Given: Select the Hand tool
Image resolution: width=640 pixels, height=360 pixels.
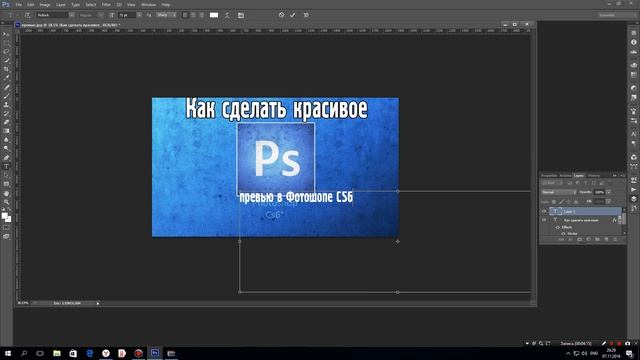Looking at the screenshot, I should [x=6, y=193].
